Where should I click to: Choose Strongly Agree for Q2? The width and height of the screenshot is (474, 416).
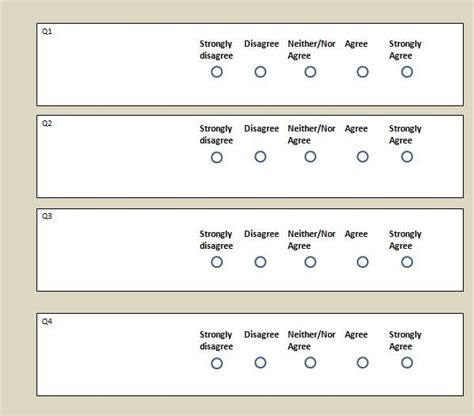click(407, 157)
